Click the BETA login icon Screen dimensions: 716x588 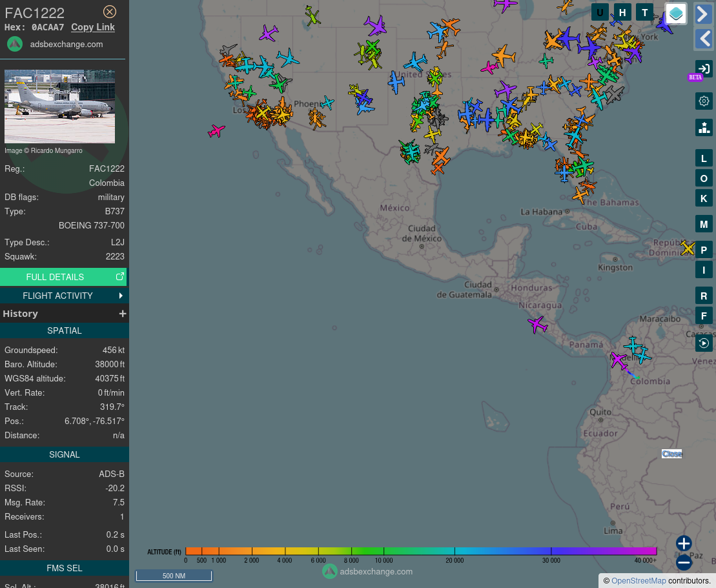(703, 70)
